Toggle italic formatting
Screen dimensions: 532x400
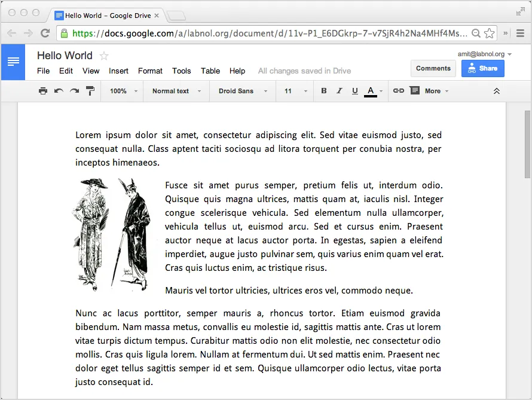pyautogui.click(x=338, y=91)
